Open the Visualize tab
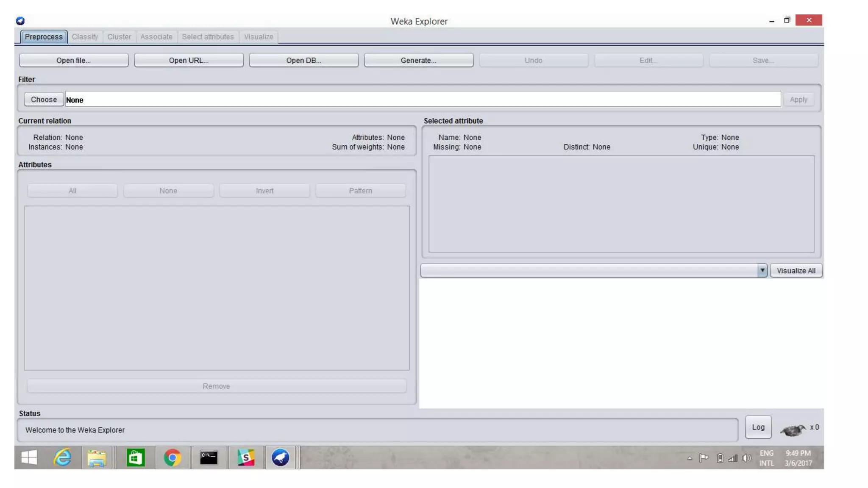 (259, 37)
